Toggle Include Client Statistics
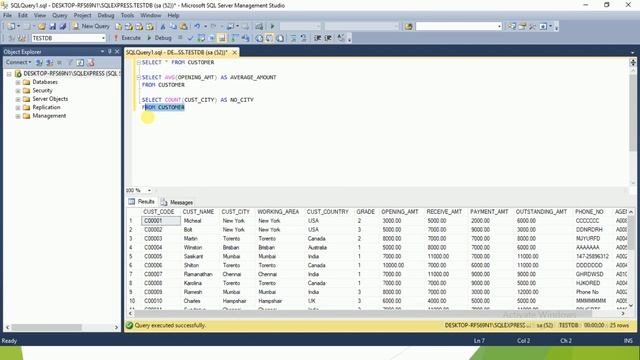The width and height of the screenshot is (640, 360). 245,38
